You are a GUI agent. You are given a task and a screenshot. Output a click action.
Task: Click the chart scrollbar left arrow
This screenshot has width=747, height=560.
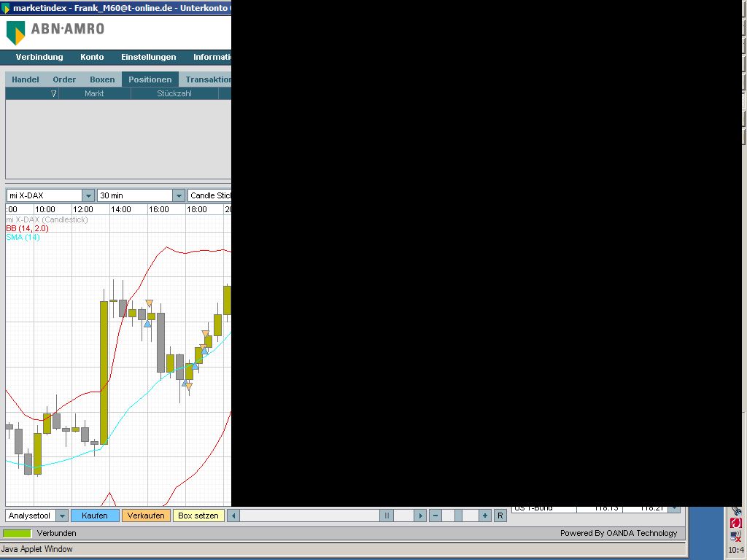coord(233,516)
